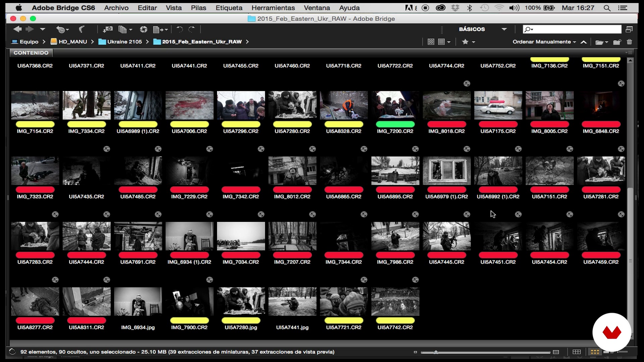Image resolution: width=644 pixels, height=362 pixels.
Task: Click the Dropbox menu bar icon
Action: [x=455, y=8]
